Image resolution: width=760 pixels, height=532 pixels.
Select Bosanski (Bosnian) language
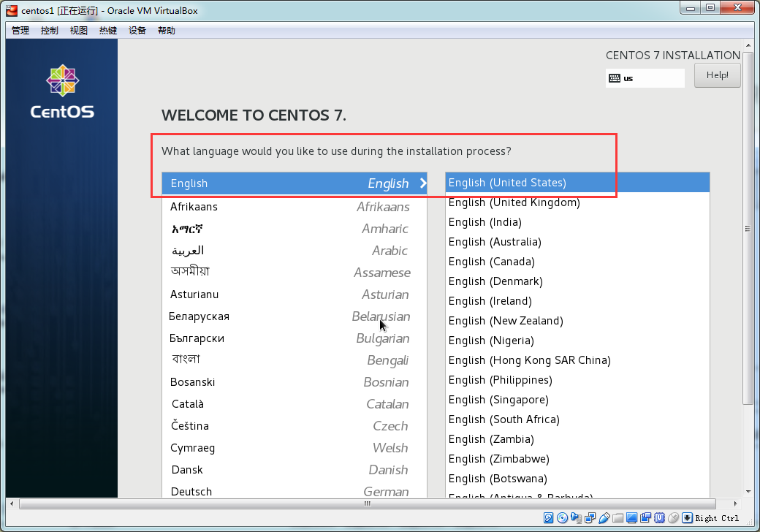pos(294,382)
